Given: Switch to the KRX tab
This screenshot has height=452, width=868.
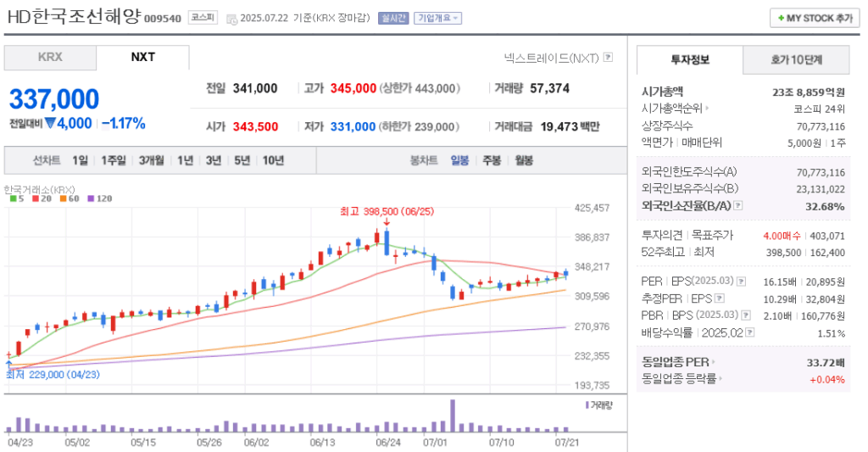Looking at the screenshot, I should pos(50,58).
